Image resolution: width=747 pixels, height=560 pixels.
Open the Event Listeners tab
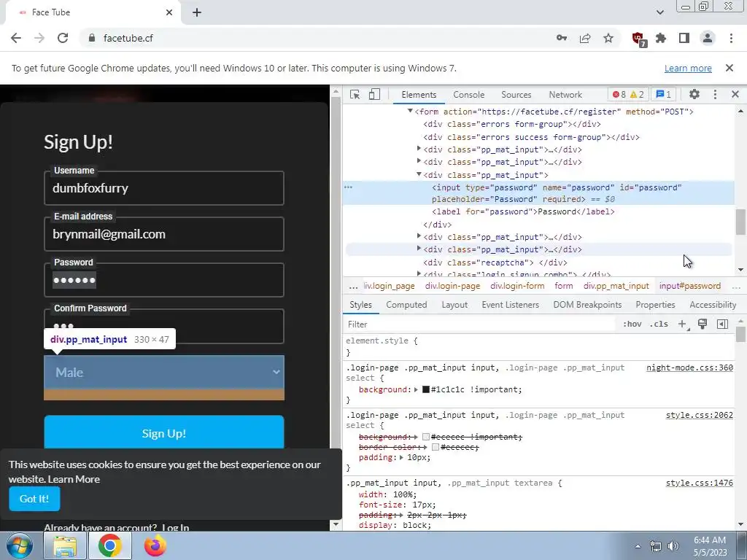coord(510,305)
